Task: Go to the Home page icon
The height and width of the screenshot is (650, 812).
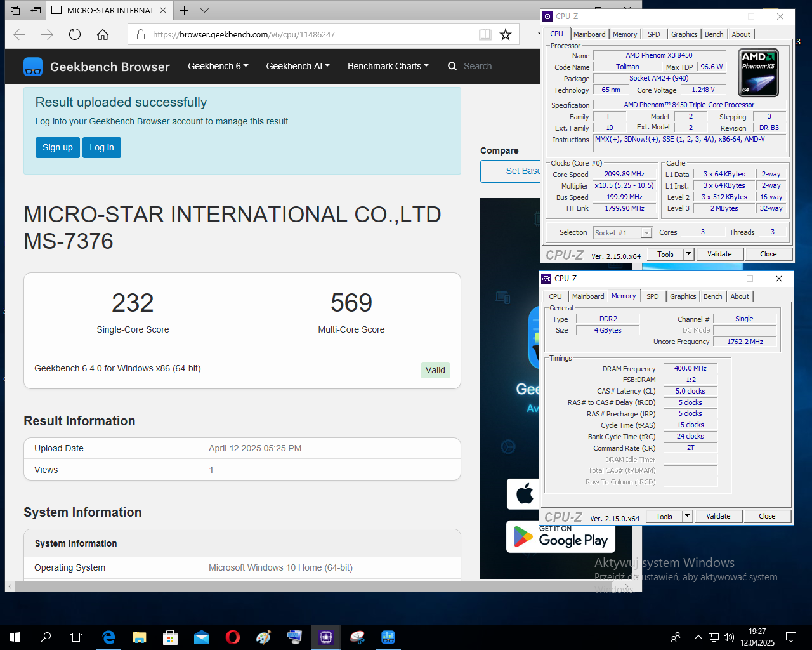Action: click(103, 34)
